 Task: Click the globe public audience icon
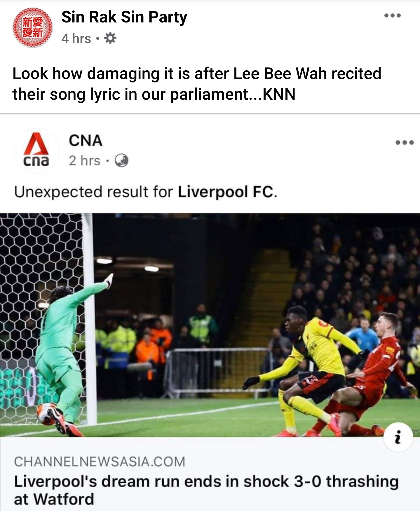[121, 161]
